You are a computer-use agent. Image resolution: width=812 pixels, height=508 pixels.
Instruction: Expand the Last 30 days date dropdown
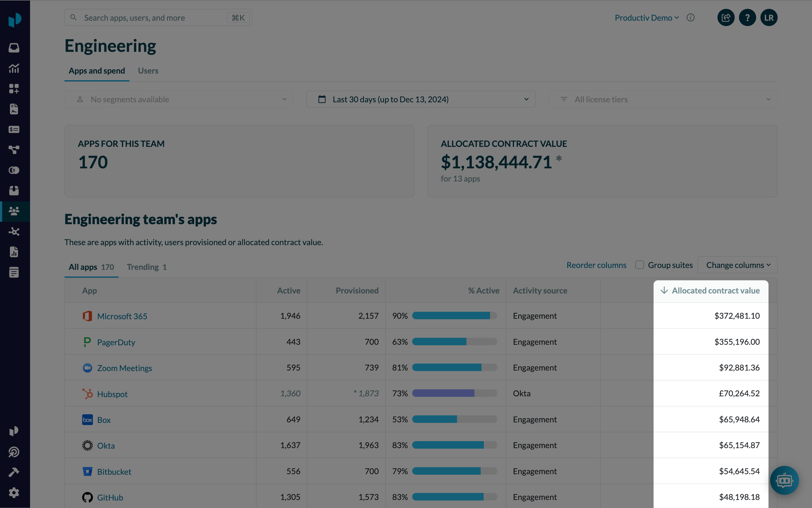tap(421, 99)
